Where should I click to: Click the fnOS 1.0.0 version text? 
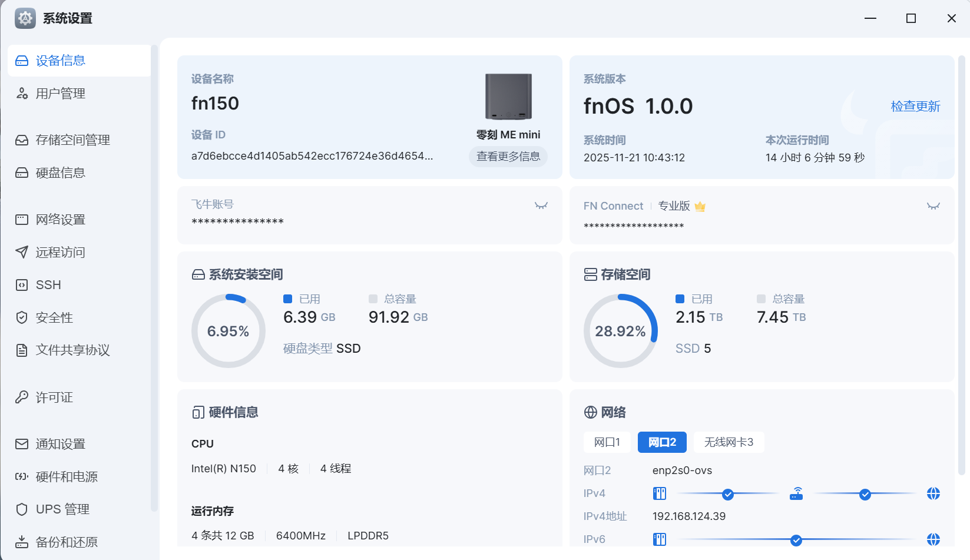coord(638,107)
